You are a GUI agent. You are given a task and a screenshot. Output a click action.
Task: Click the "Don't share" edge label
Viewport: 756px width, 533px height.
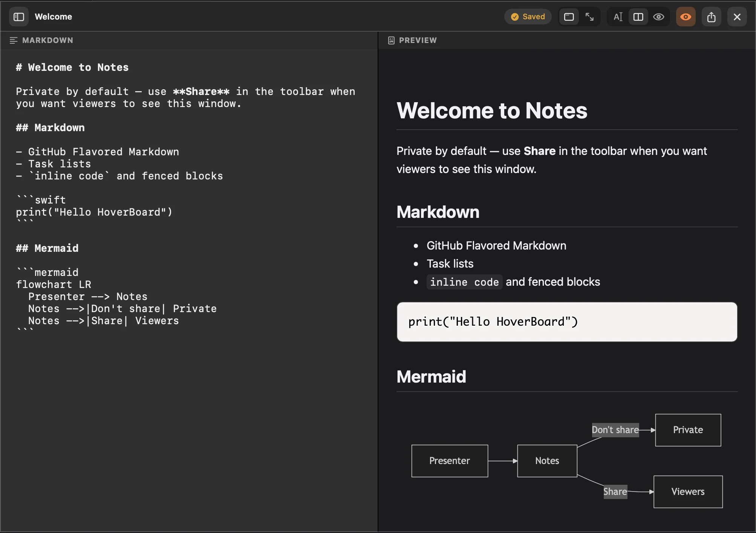point(615,430)
